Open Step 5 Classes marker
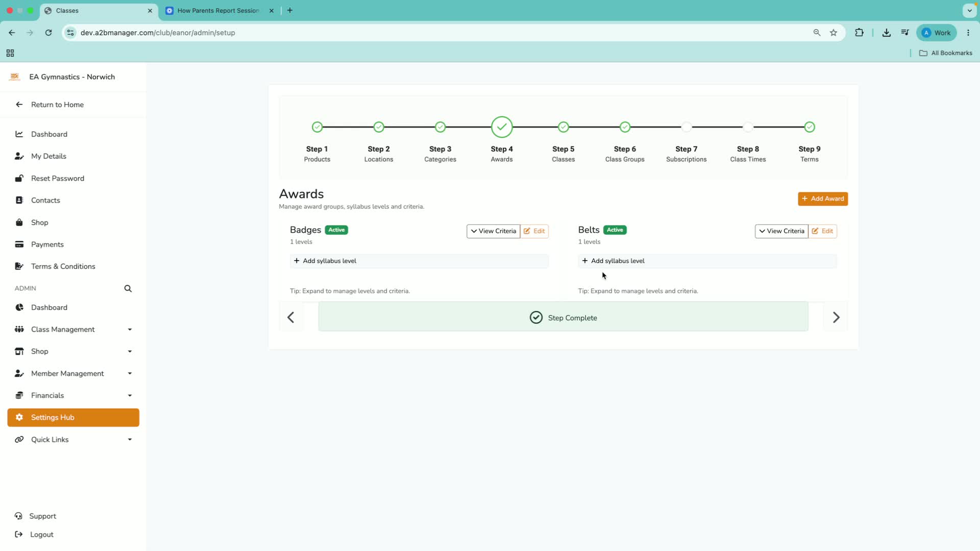The height and width of the screenshot is (551, 980). [563, 127]
